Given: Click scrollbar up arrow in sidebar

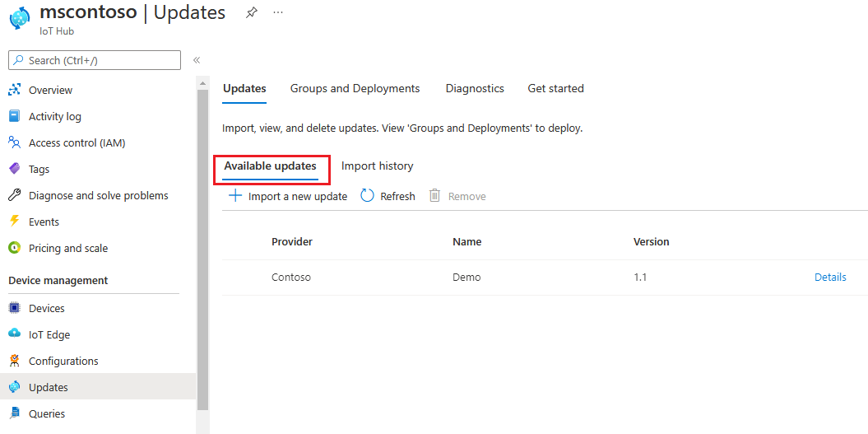Looking at the screenshot, I should 202,83.
